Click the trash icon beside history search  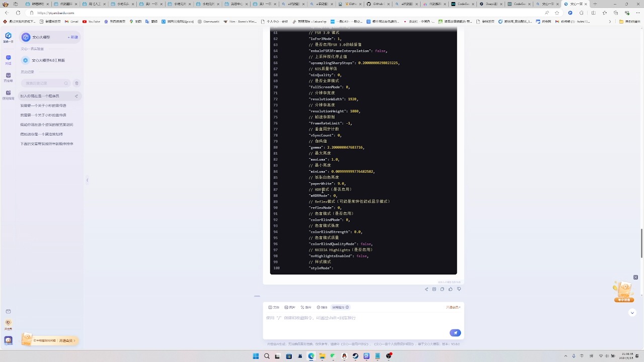click(x=76, y=83)
